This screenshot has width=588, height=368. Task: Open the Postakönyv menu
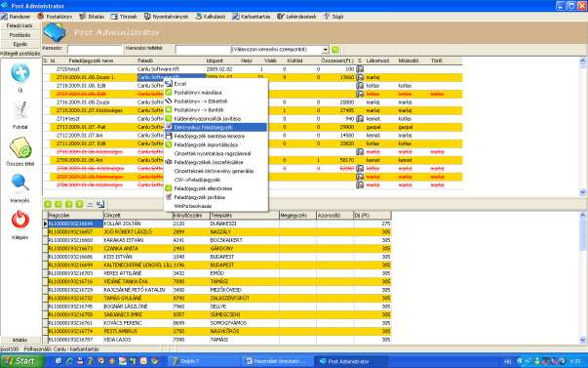point(56,17)
